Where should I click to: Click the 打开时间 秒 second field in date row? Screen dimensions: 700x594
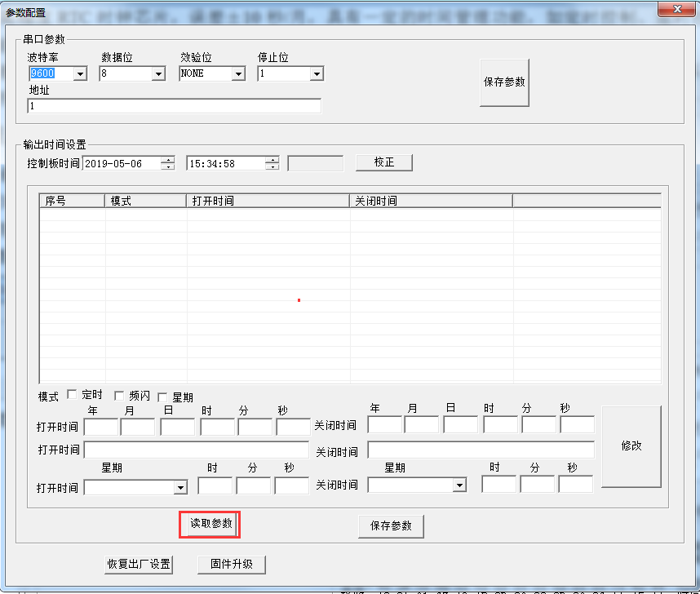coord(294,427)
